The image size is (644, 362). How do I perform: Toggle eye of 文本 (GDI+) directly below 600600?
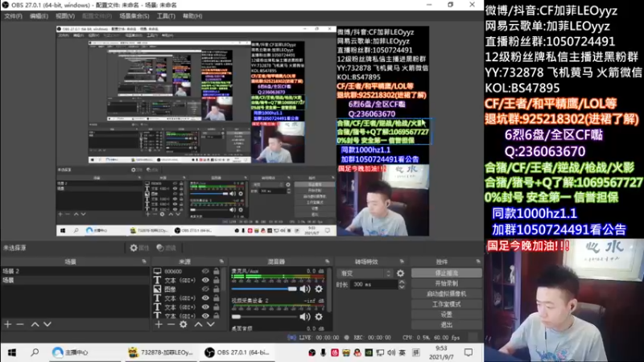[x=205, y=280]
